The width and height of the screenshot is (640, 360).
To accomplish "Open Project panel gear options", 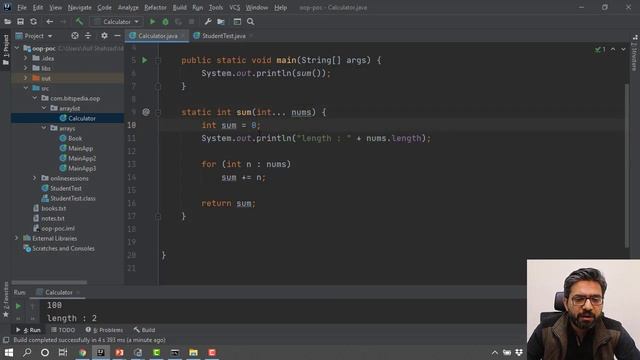I will [104, 36].
